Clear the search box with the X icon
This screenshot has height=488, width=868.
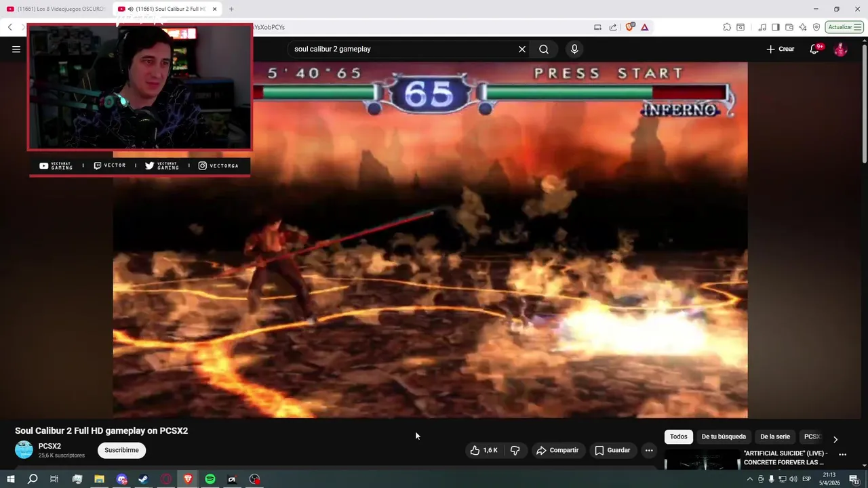[522, 49]
